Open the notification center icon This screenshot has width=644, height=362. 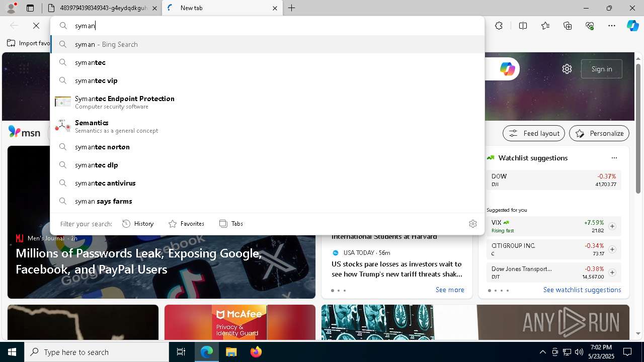627,352
